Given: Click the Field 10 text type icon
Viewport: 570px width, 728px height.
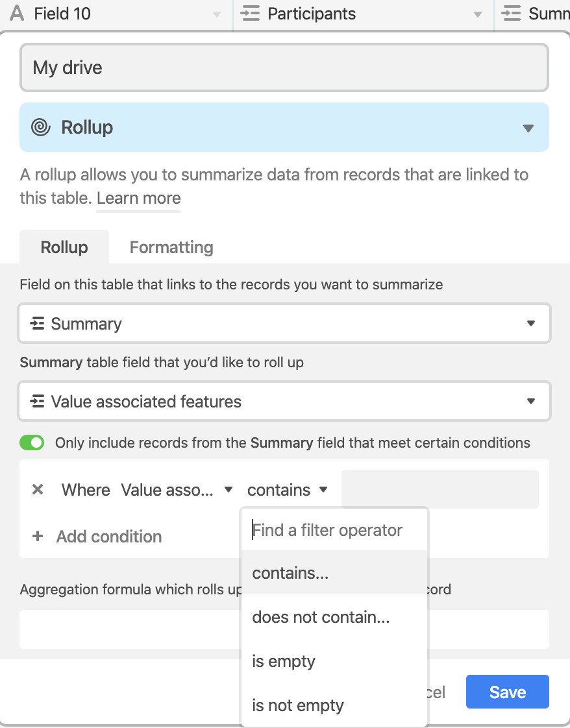Looking at the screenshot, I should [17, 14].
